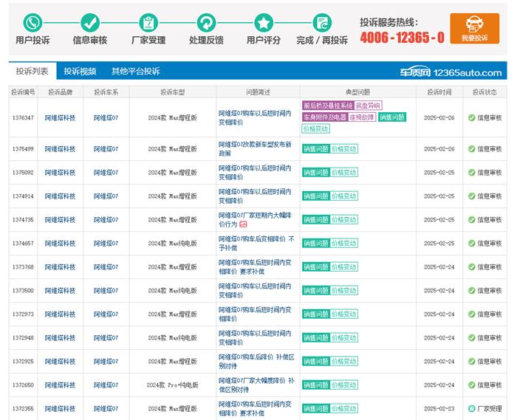Click status check icon for complaint 1373768
Screen dimensions: 517x420
click(471, 266)
